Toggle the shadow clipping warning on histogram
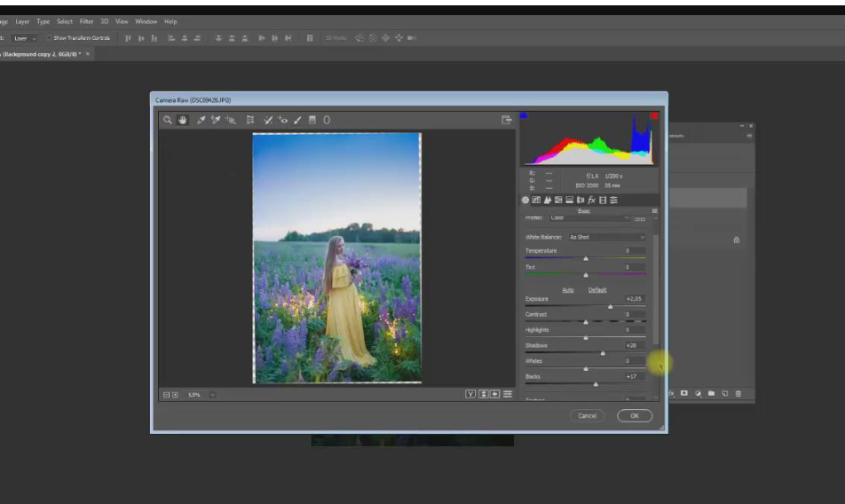845x504 pixels. click(524, 115)
